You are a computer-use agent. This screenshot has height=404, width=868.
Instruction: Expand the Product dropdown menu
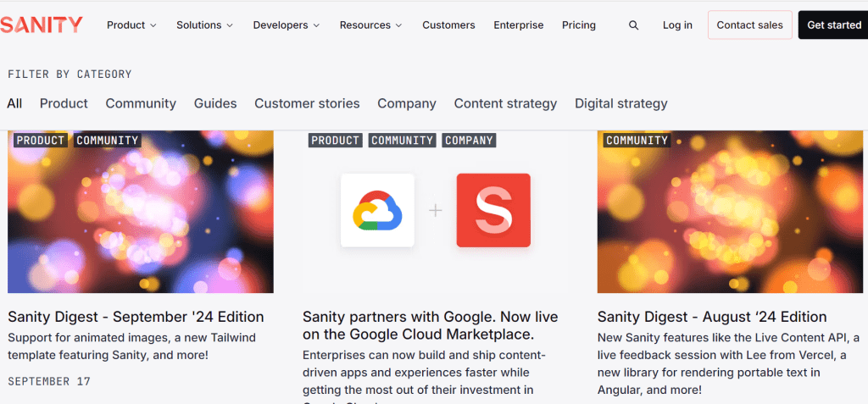(131, 25)
